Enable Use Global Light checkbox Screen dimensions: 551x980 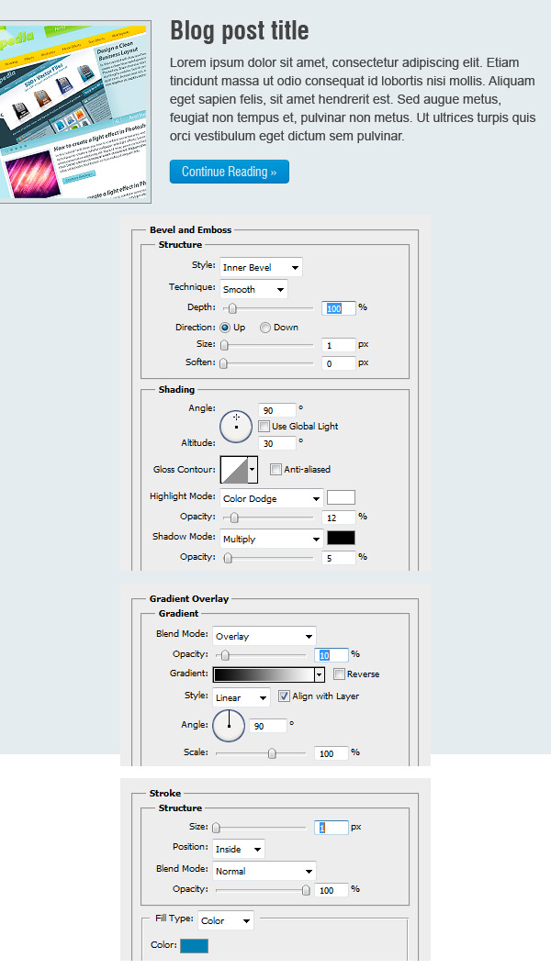pos(264,427)
